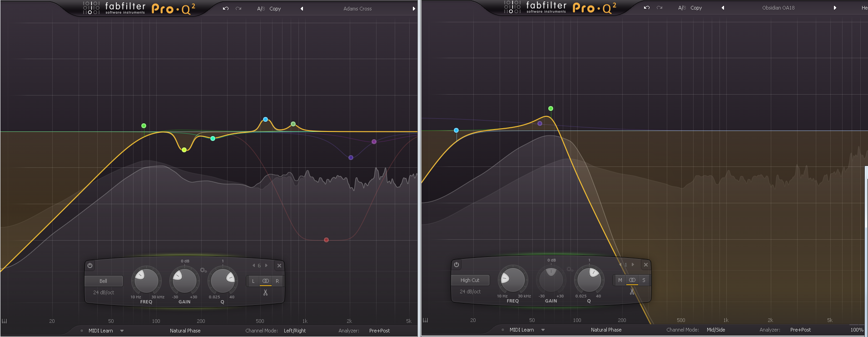Screen dimensions: 868x337
Task: Expand the MIDI Learn arrow in the right window
Action: click(543, 330)
